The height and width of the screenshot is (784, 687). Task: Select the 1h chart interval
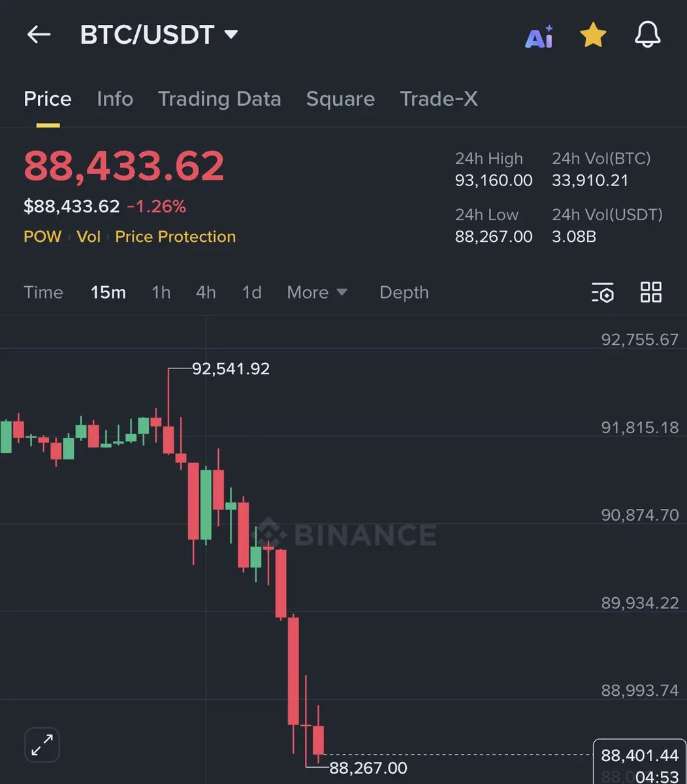pos(161,292)
